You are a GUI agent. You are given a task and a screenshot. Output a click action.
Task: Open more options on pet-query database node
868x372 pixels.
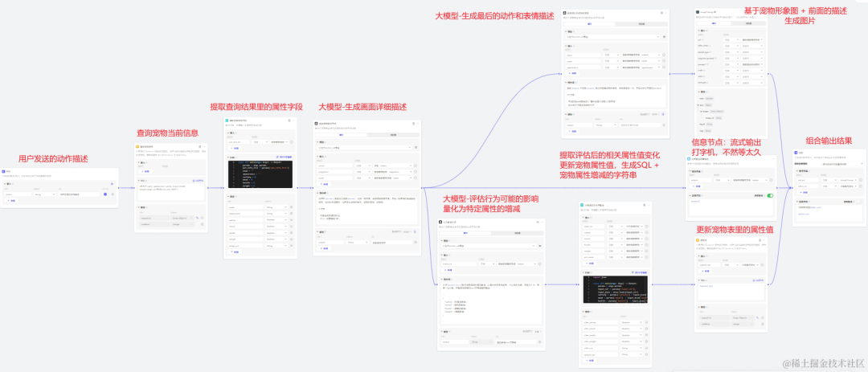point(203,147)
